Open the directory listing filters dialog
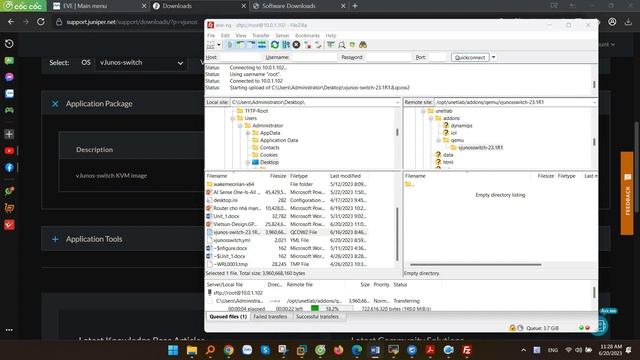The height and width of the screenshot is (360, 640). pos(331,45)
